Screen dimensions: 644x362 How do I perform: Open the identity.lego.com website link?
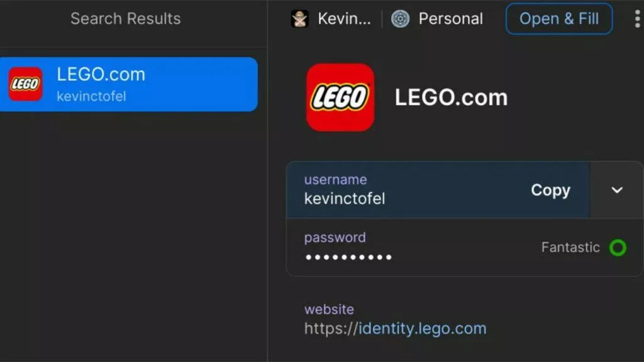(x=395, y=328)
